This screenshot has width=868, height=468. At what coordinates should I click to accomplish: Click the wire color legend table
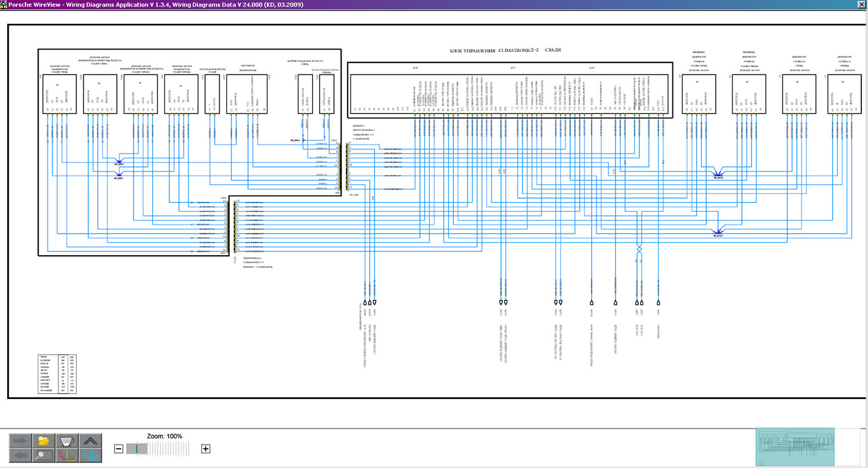(x=57, y=374)
